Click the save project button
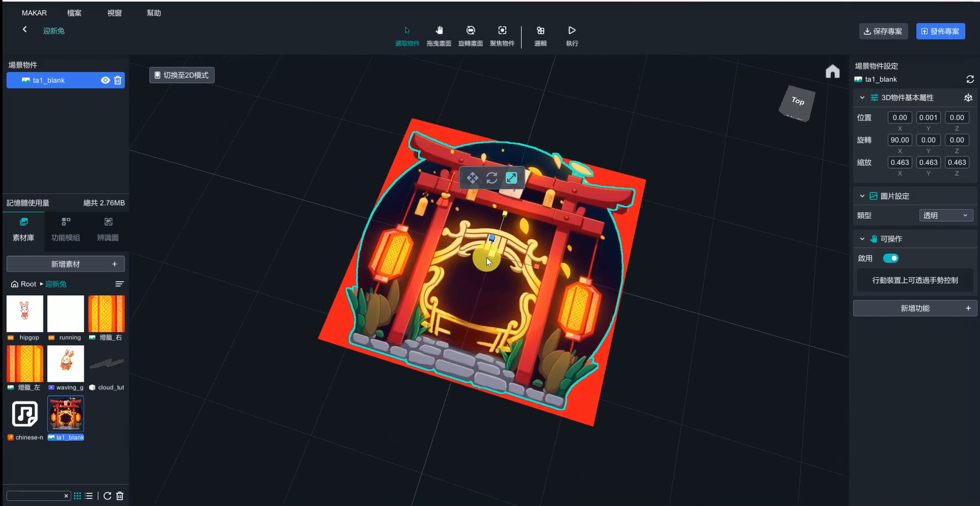 pyautogui.click(x=883, y=31)
